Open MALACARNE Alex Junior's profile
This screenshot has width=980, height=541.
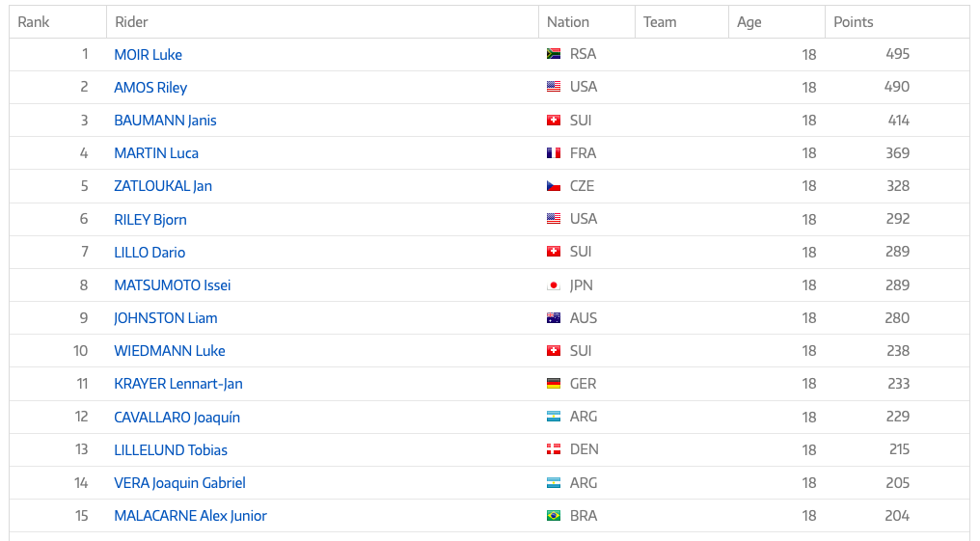[x=191, y=516]
